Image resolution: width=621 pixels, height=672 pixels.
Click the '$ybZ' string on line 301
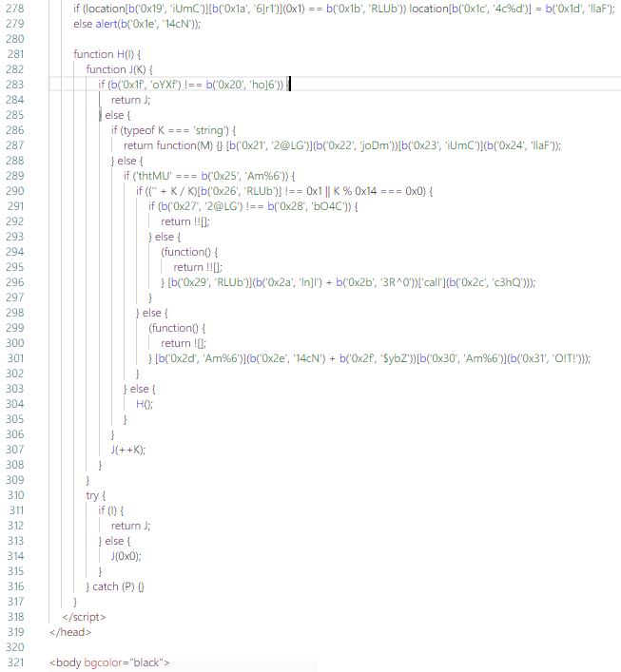[397, 358]
